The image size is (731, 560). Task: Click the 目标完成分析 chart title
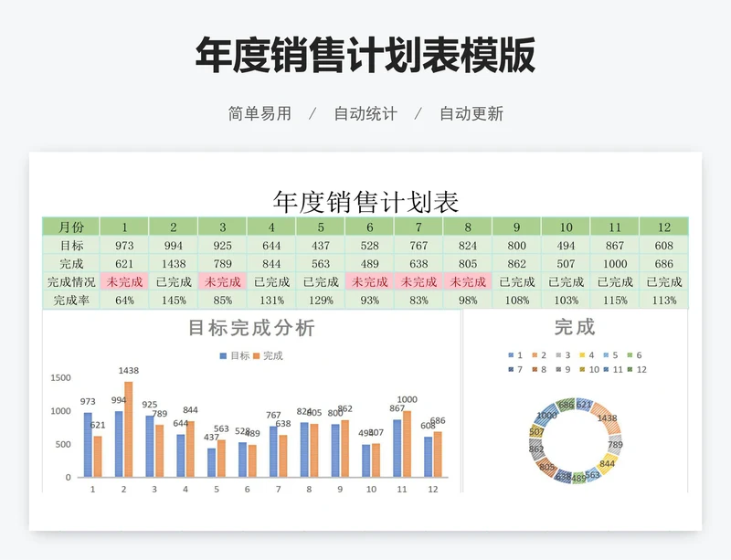coord(252,328)
